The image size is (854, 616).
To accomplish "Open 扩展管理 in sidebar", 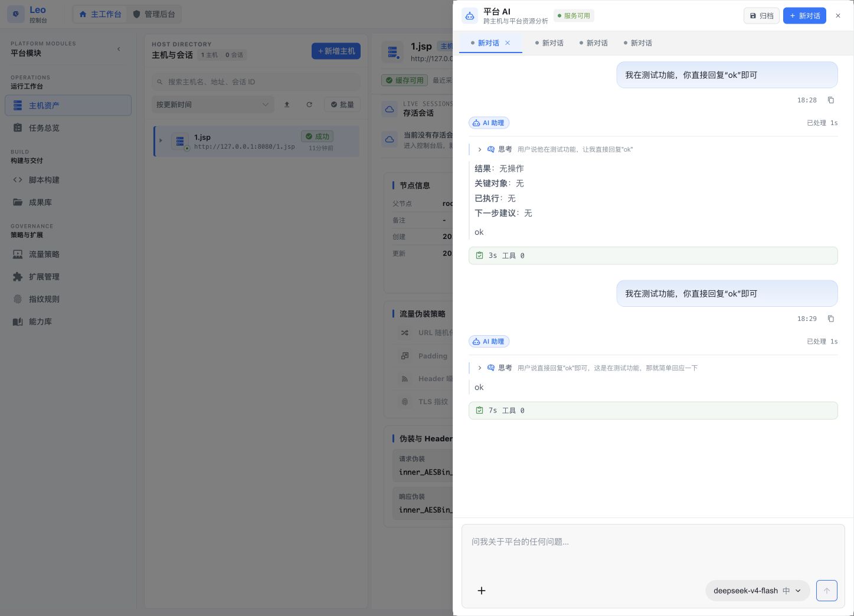I will 68,277.
